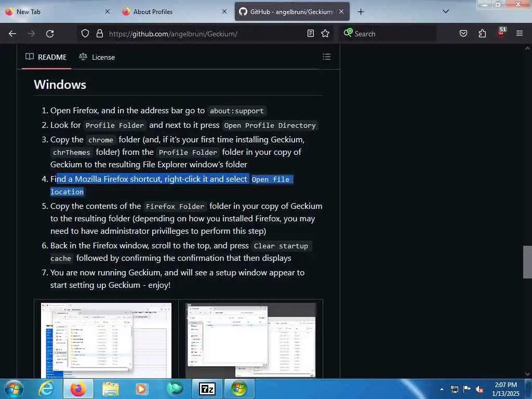Open Action Center flag tray icon
532x399 pixels.
[467, 389]
